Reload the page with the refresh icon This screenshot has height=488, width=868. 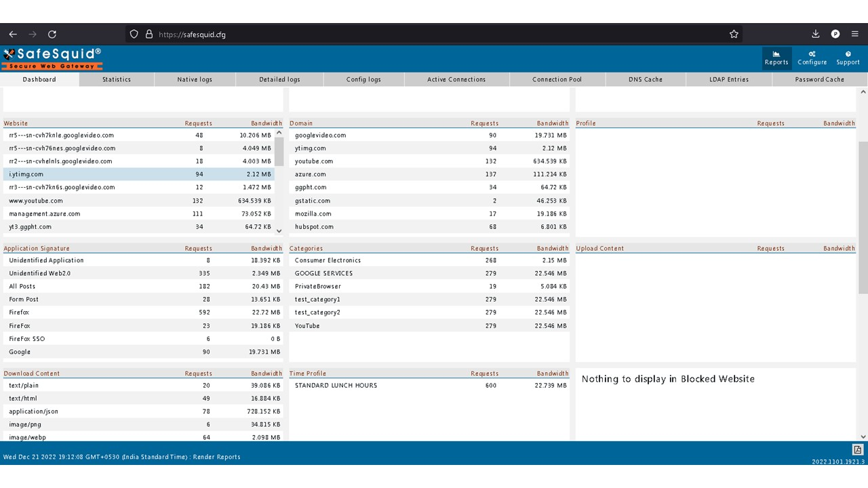(x=52, y=34)
